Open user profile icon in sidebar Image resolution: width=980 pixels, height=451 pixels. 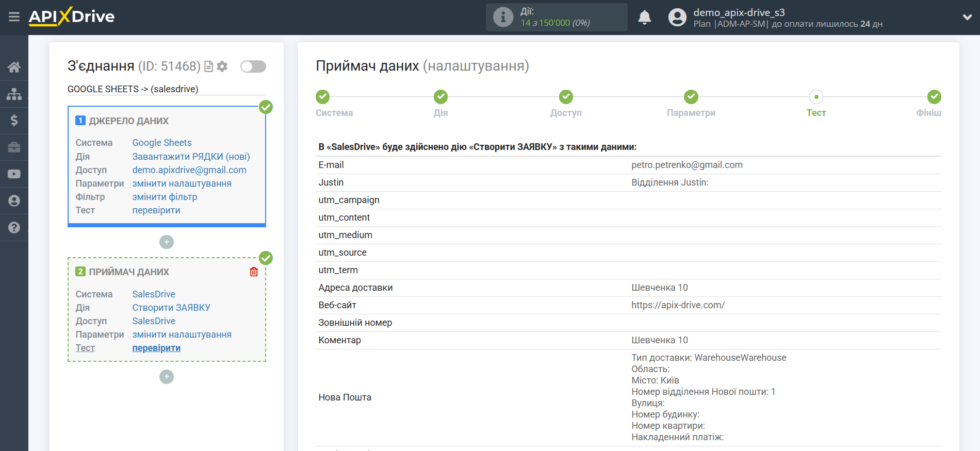(14, 201)
